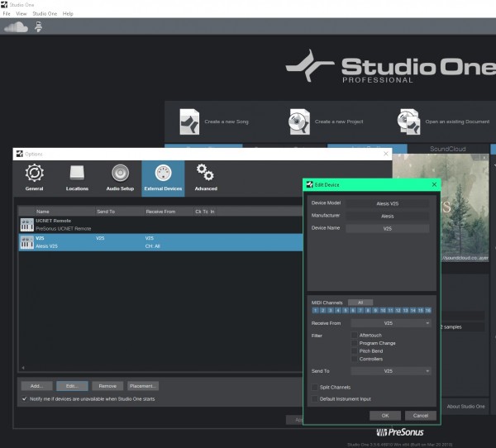The width and height of the screenshot is (496, 448).
Task: Click the Manufacturer Alesis field
Action: [x=388, y=216]
